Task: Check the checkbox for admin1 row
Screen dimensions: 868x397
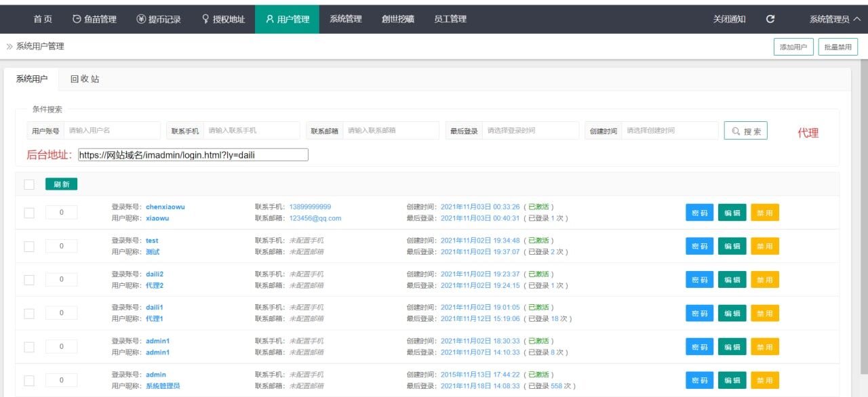Action: [x=29, y=347]
